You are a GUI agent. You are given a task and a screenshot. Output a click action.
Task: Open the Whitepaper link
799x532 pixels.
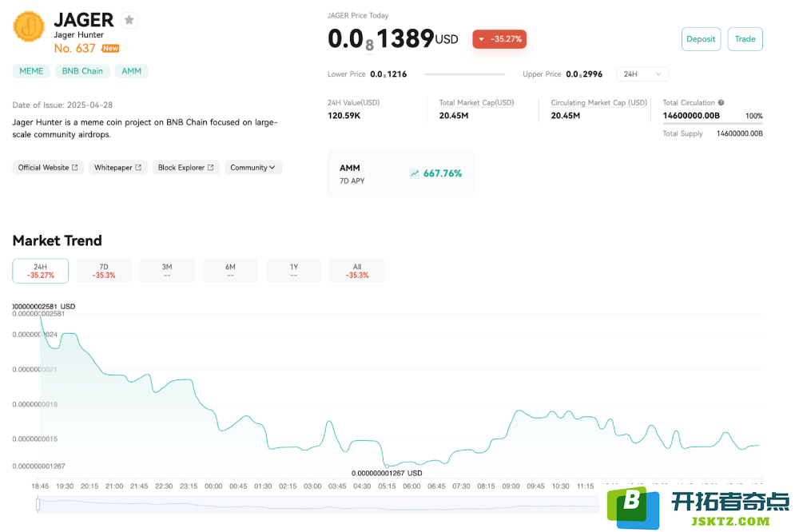(117, 167)
